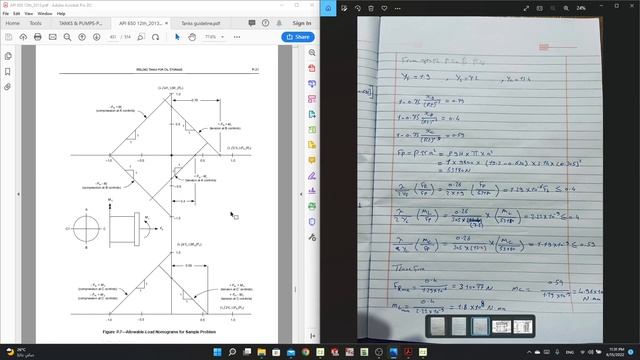Open taskbar Search
Viewport: 640px width, 360px height.
point(232,352)
